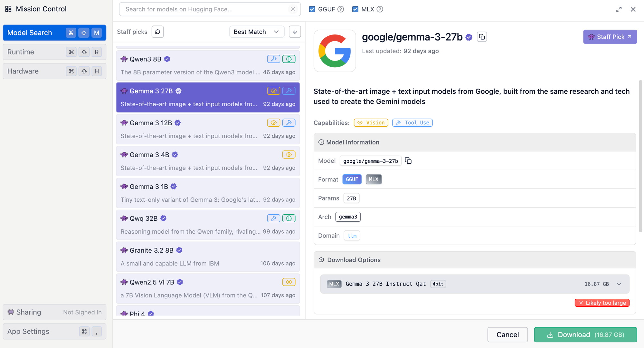Screen dimensions: 644x348
Task: Select the Phi 4 model
Action: click(208, 311)
